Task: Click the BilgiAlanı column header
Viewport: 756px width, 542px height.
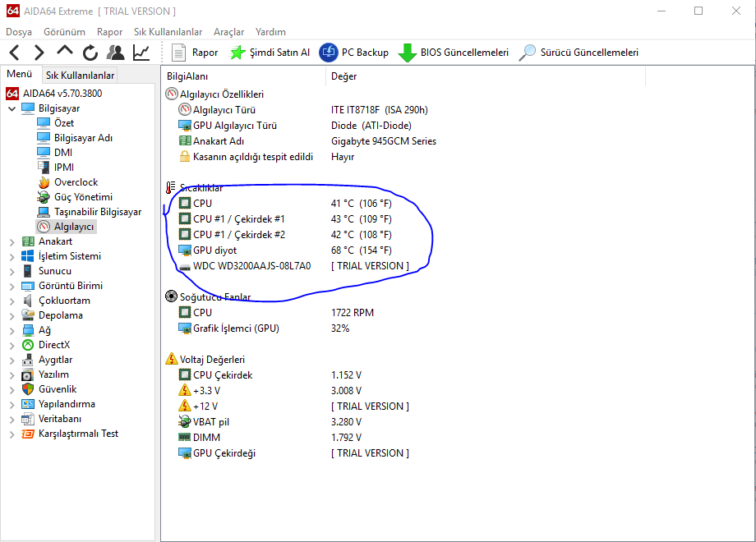Action: click(x=244, y=76)
